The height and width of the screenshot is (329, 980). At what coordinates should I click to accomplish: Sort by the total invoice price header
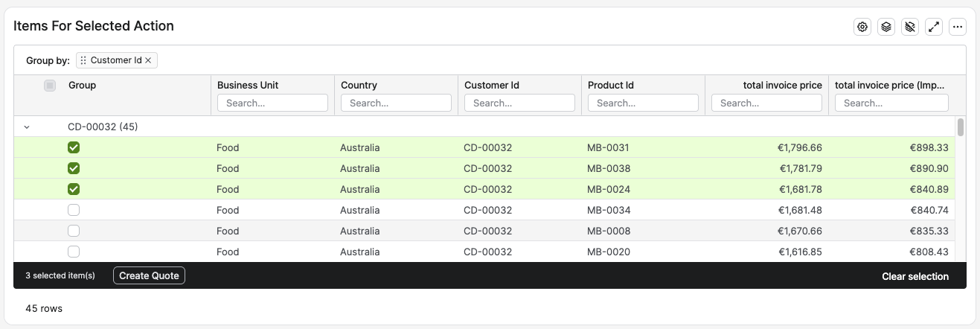pos(783,85)
